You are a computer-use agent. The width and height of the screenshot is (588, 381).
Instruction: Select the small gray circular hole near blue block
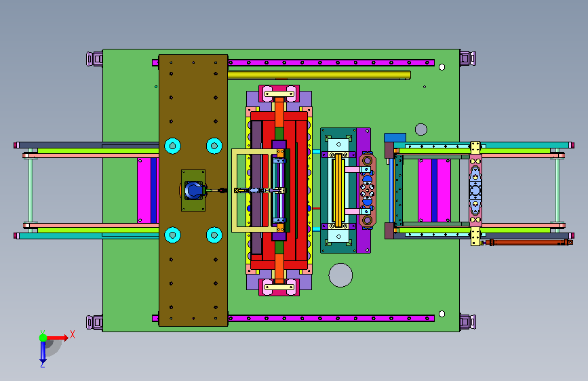click(x=421, y=129)
